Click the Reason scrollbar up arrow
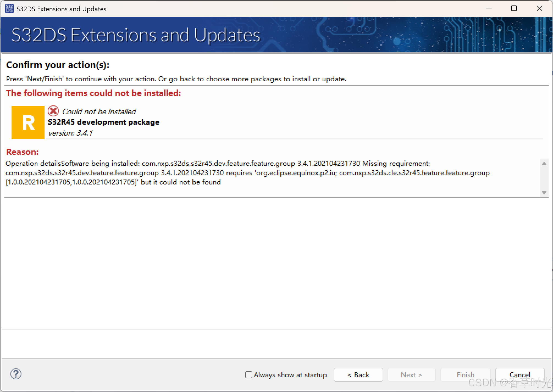This screenshot has height=392, width=553. click(544, 164)
